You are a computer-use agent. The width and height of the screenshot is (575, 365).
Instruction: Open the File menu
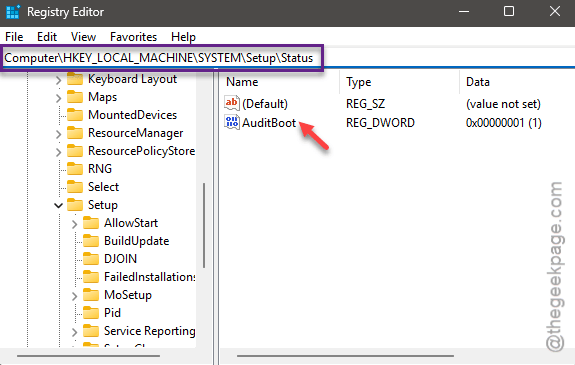click(x=14, y=37)
